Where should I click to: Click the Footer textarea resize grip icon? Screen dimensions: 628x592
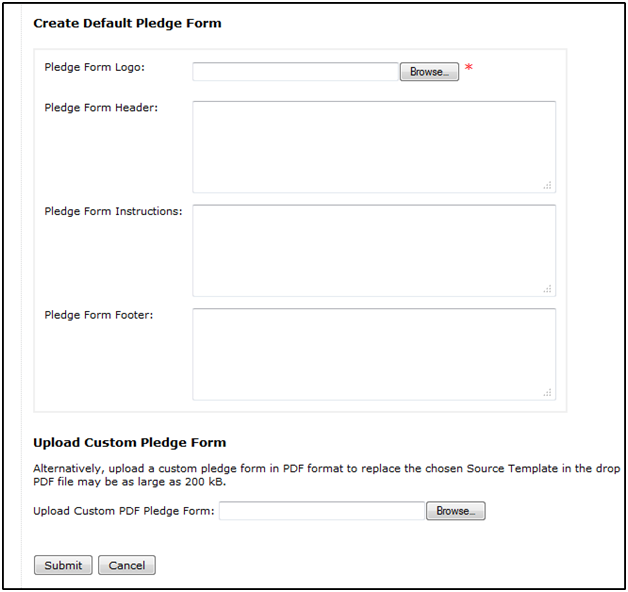[547, 392]
